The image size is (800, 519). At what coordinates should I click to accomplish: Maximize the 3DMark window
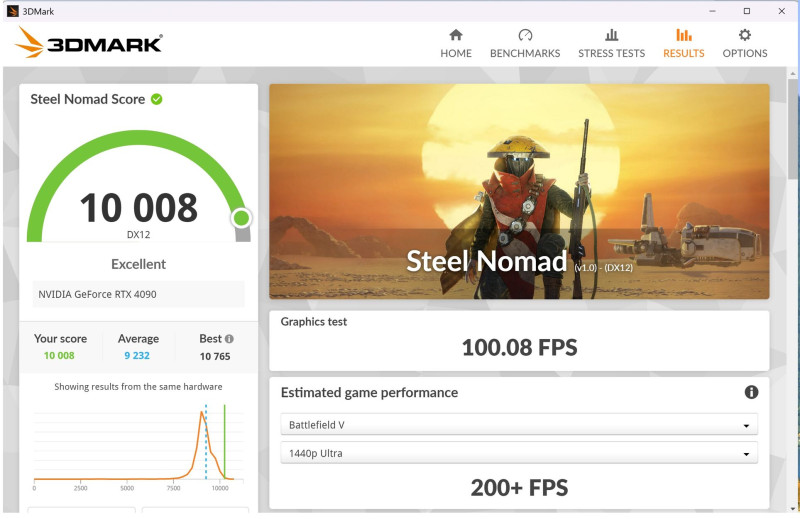746,11
